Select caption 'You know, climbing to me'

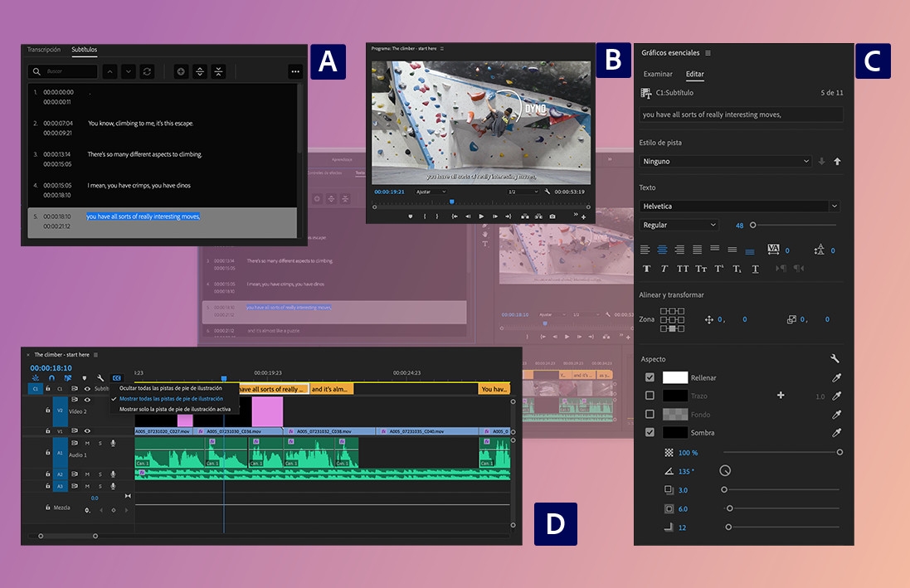(140, 123)
